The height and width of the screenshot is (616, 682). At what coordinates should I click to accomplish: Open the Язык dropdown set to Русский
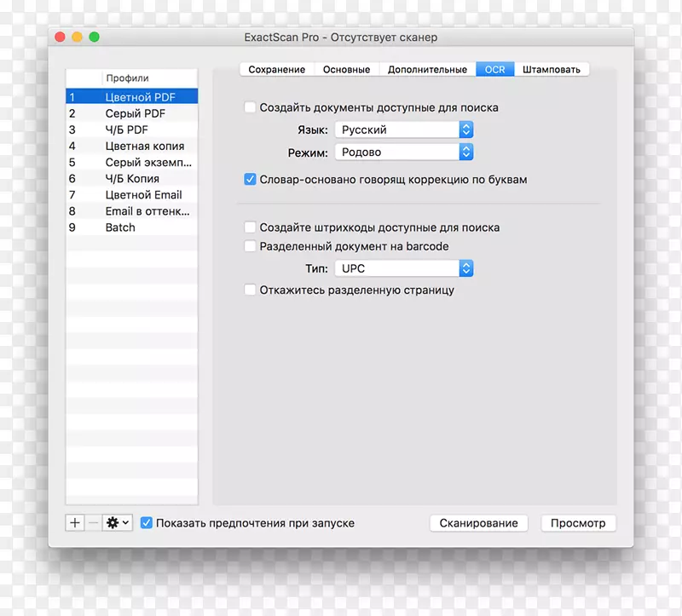(x=403, y=130)
